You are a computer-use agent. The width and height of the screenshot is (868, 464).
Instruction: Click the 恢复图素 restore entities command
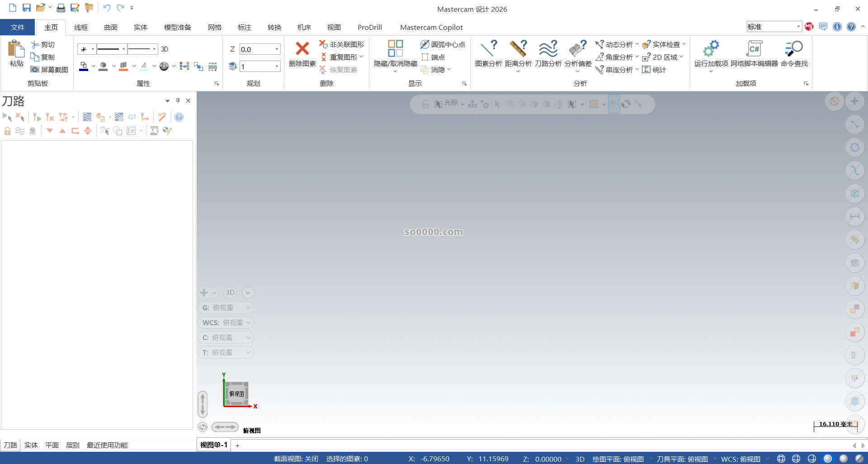tap(343, 70)
